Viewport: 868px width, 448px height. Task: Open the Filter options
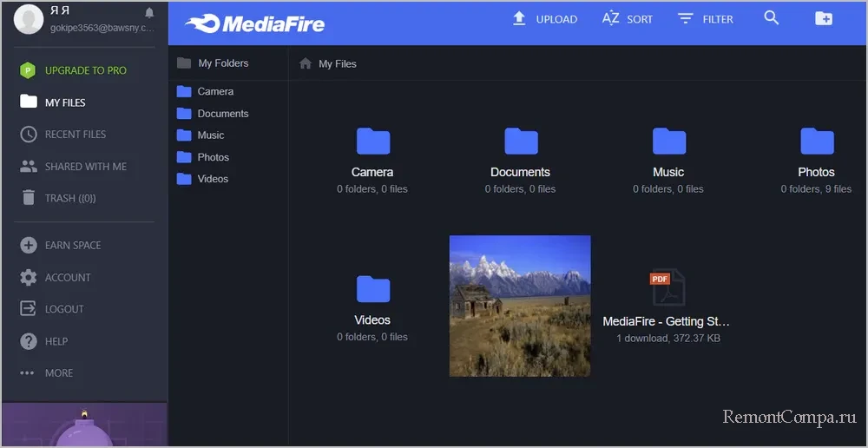coord(705,18)
